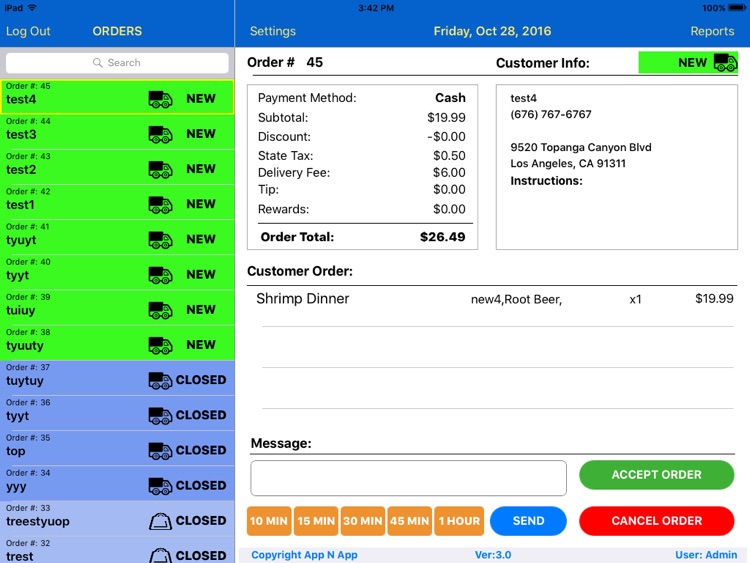Select closed order named top
Image resolution: width=750 pixels, height=563 pixels.
tap(117, 449)
